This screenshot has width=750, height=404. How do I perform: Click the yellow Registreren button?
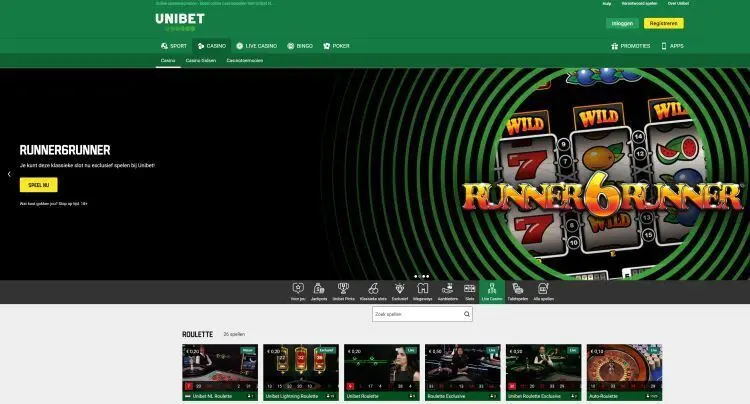pos(663,23)
